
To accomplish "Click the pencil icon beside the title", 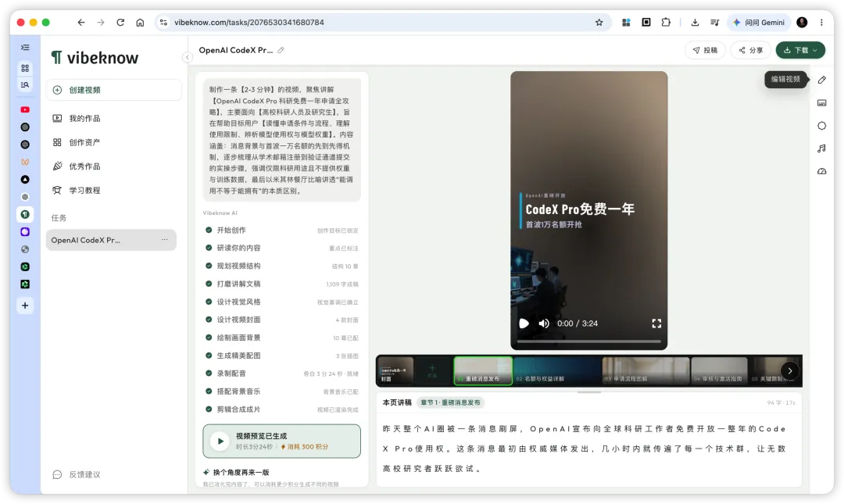I will 281,50.
